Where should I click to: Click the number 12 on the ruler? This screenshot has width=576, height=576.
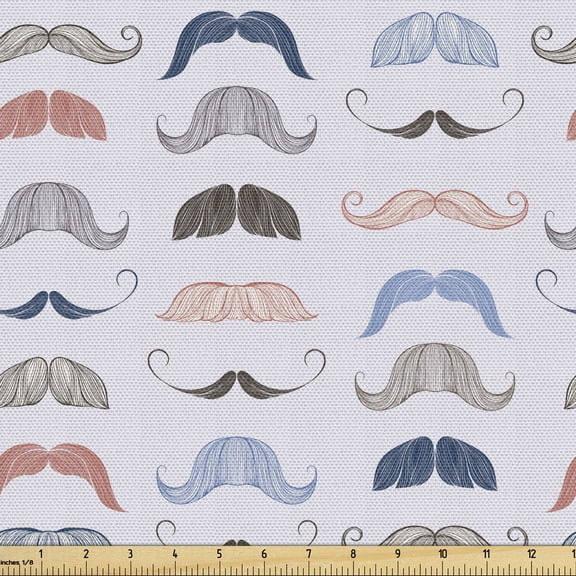pos(532,554)
